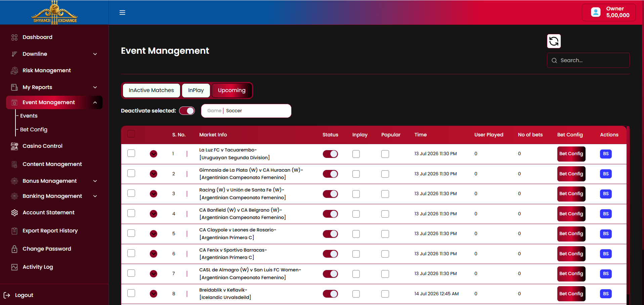Open Bet Config submenu item
This screenshot has width=644, height=305.
pos(34,130)
